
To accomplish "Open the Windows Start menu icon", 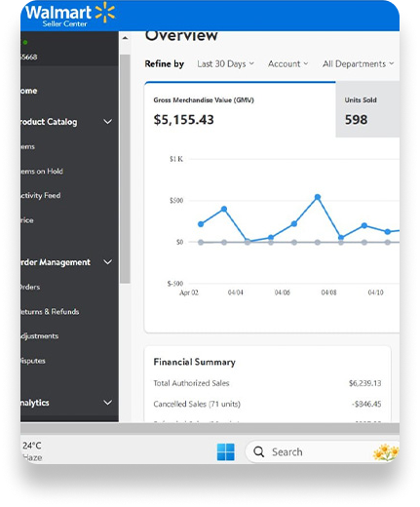I will [x=225, y=451].
